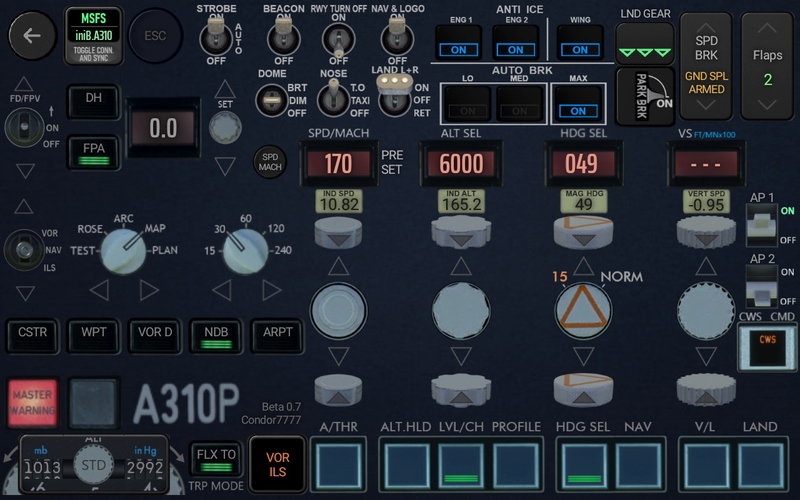Click the SET knob
This screenshot has width=800, height=500.
coord(225,127)
